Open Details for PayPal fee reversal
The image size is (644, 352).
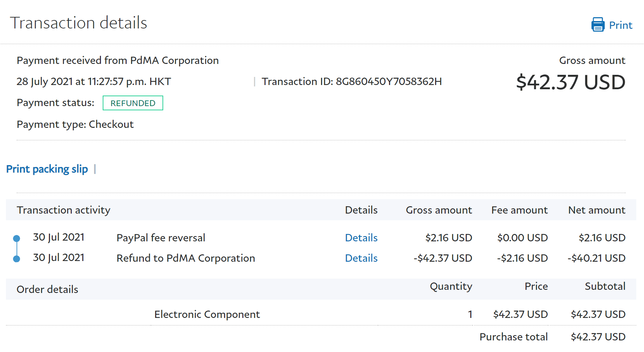pyautogui.click(x=361, y=238)
